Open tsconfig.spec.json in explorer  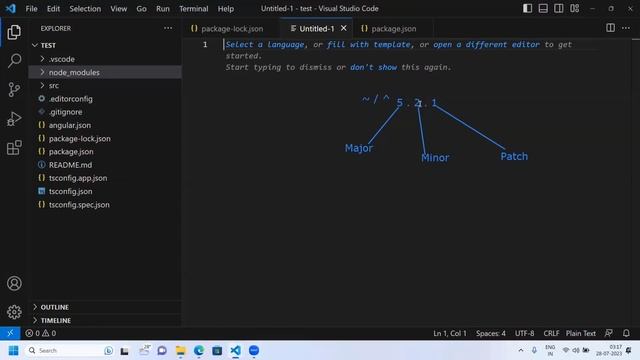coord(105,204)
